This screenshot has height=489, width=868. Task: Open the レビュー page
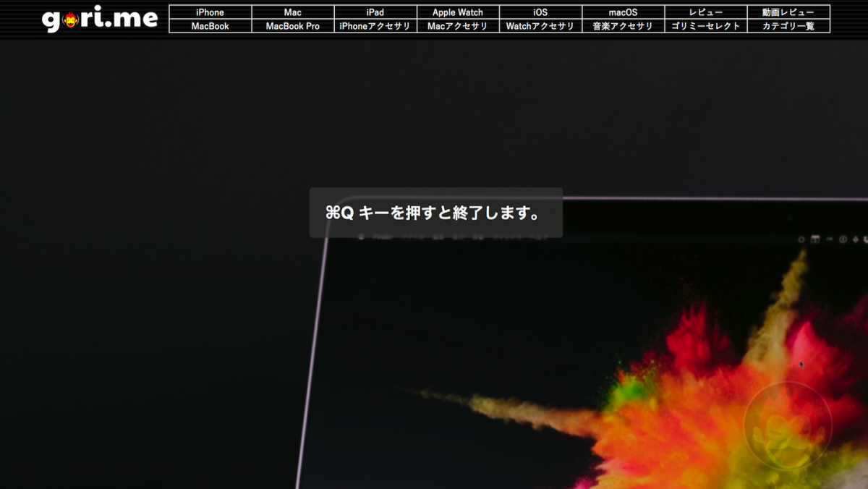pyautogui.click(x=706, y=12)
